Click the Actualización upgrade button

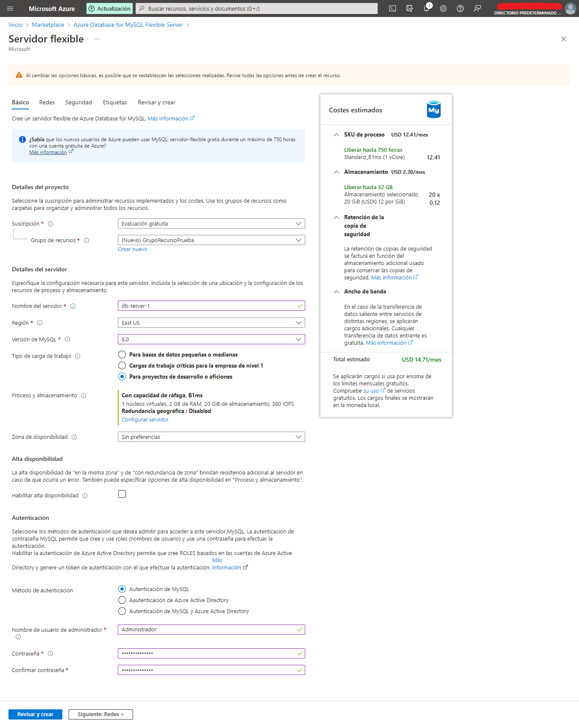click(x=110, y=8)
